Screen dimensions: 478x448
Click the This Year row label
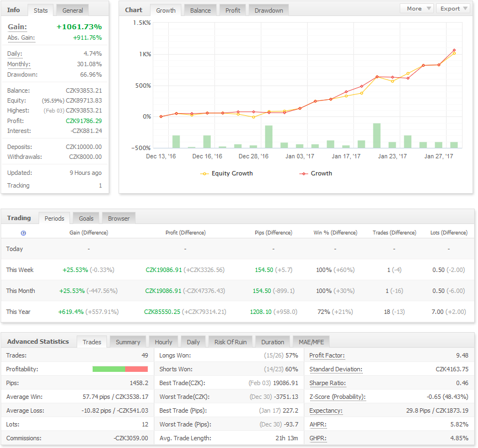(x=18, y=312)
